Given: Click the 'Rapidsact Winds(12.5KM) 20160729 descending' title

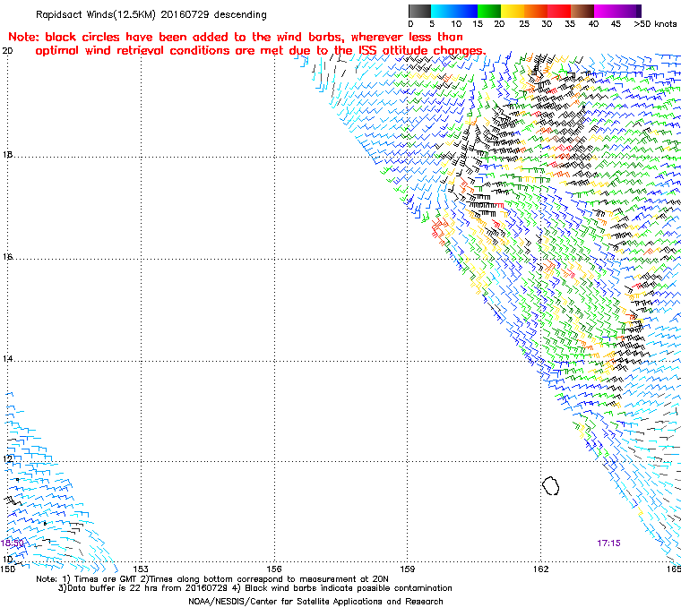Looking at the screenshot, I should 151,14.
